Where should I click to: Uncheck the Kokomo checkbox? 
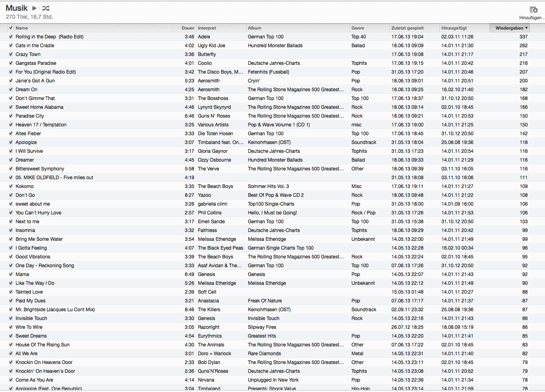pos(11,186)
